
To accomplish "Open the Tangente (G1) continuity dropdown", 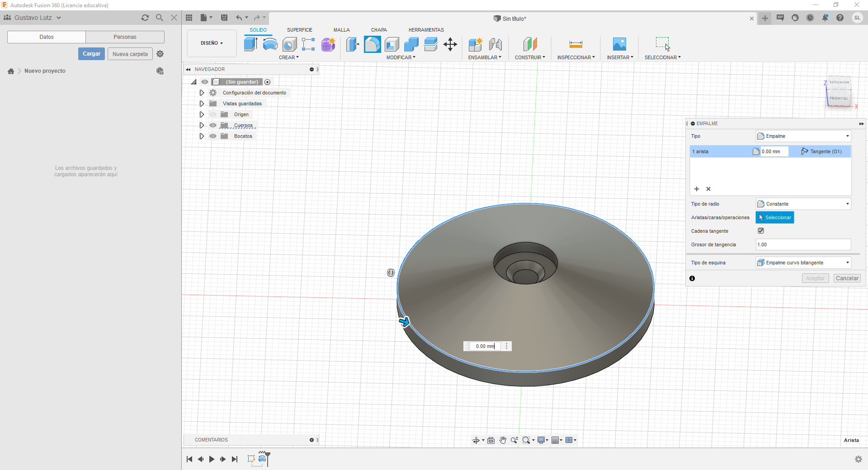I will pos(821,151).
